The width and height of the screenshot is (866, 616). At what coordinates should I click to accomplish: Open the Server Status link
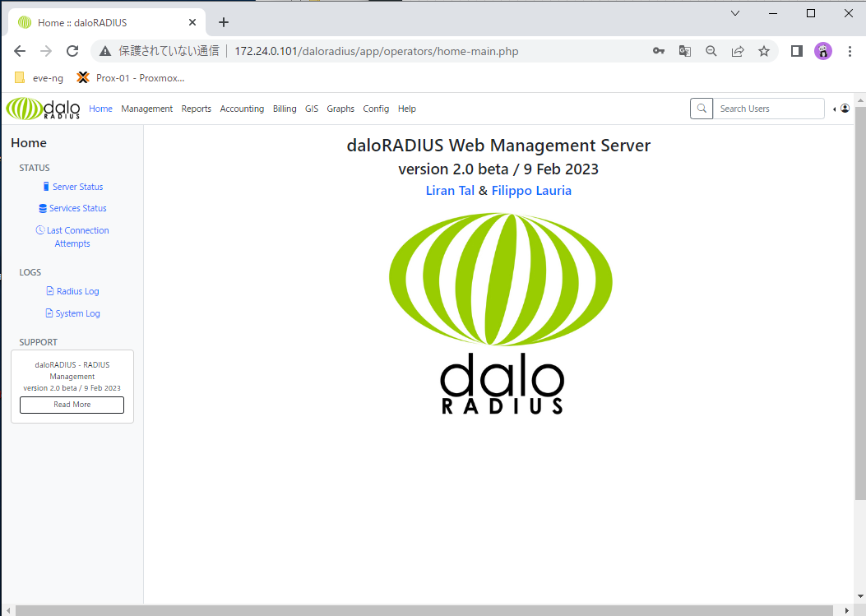coord(78,187)
